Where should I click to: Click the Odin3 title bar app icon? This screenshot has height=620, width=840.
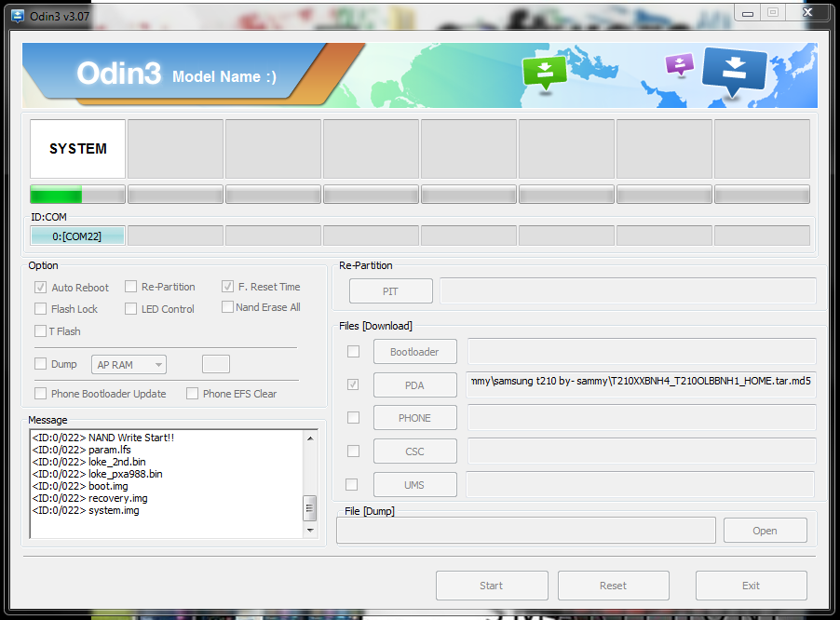click(x=18, y=16)
